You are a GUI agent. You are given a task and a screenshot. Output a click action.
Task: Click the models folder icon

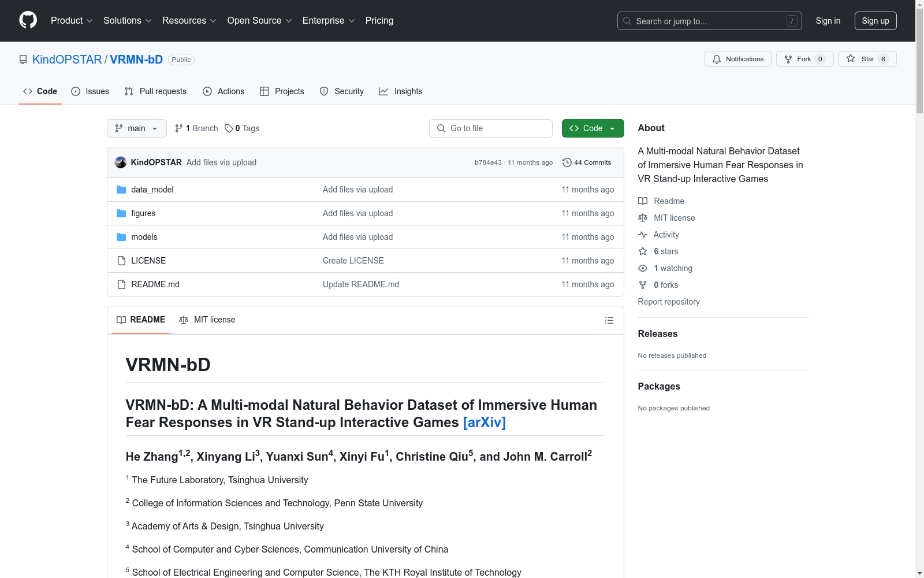121,237
